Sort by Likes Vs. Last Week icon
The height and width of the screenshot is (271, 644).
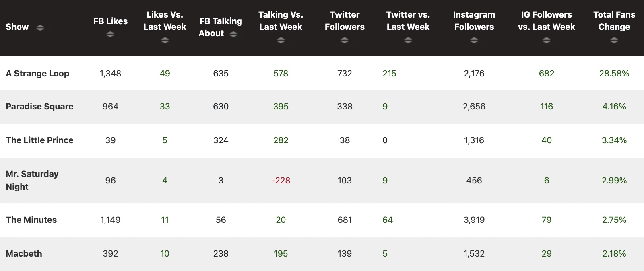click(165, 40)
